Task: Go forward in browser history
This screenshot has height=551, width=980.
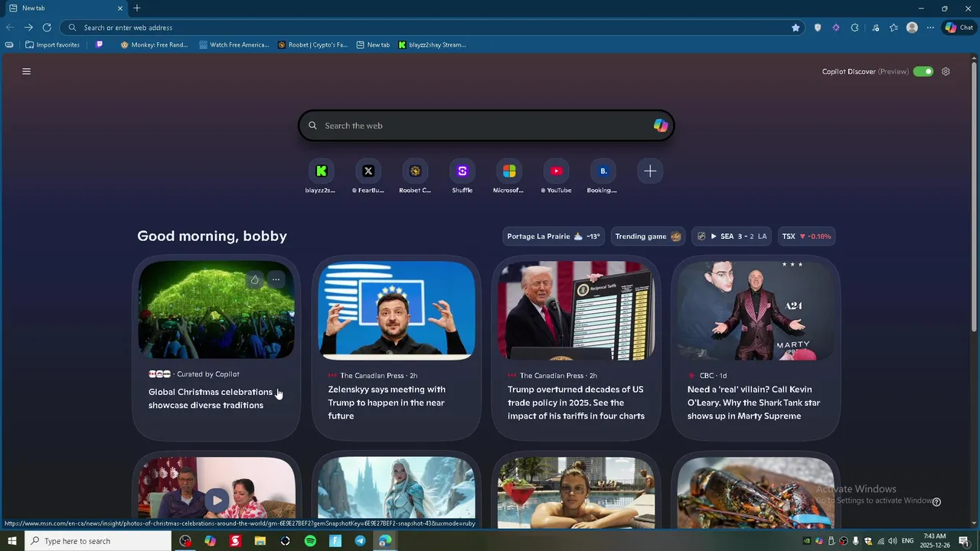Action: pyautogui.click(x=28, y=28)
